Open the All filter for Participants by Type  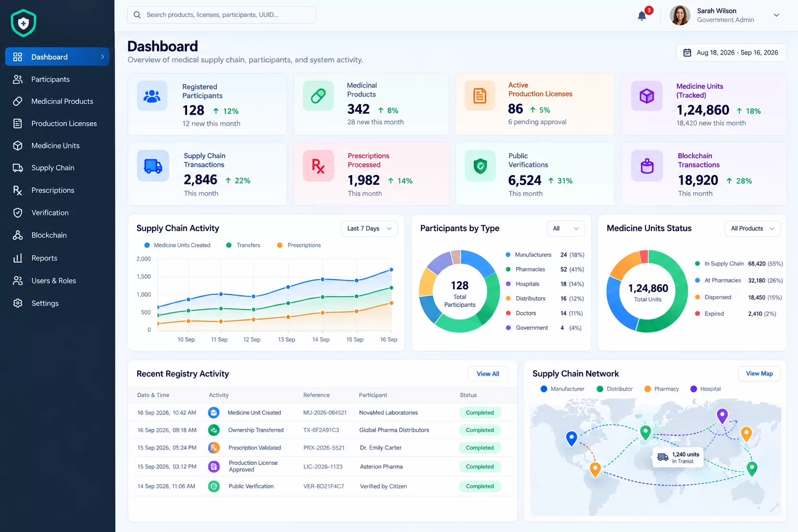(566, 229)
